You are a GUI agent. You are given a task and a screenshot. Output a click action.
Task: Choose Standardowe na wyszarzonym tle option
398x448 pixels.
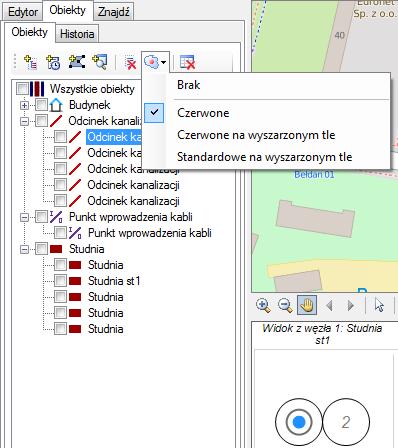click(266, 157)
